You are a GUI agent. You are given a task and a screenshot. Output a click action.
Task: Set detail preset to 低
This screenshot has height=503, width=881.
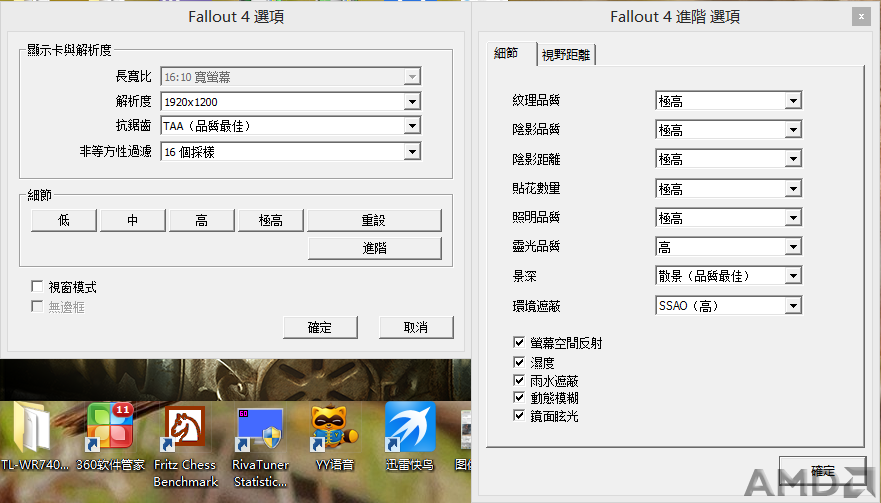point(63,220)
